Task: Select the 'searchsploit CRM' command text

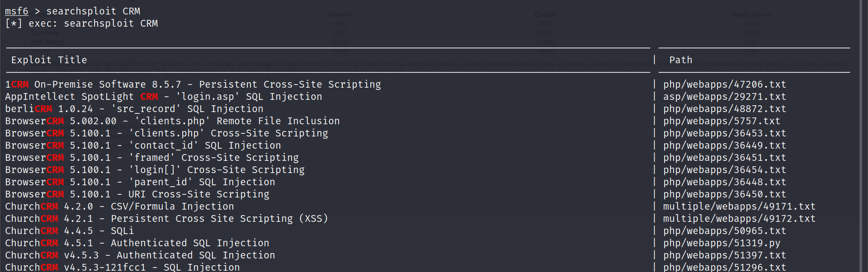Action: click(93, 11)
